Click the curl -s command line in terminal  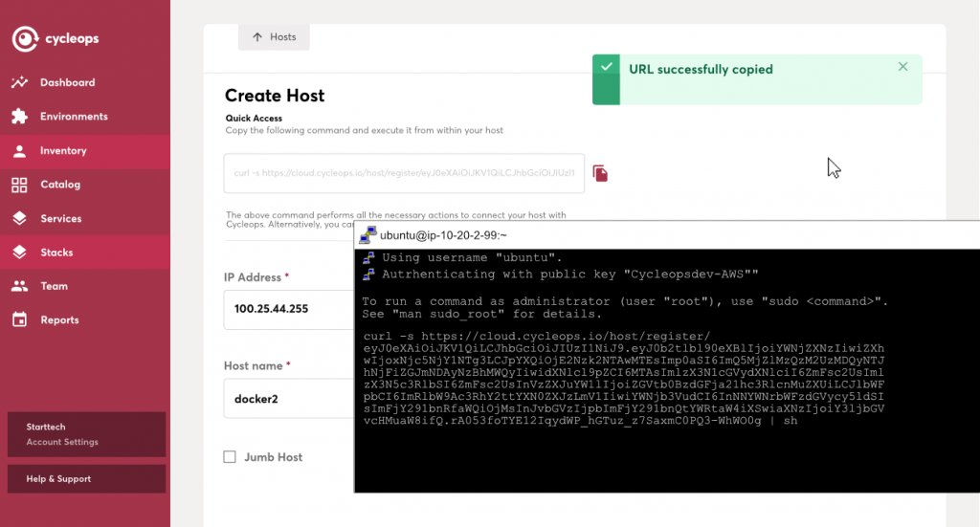click(536, 336)
